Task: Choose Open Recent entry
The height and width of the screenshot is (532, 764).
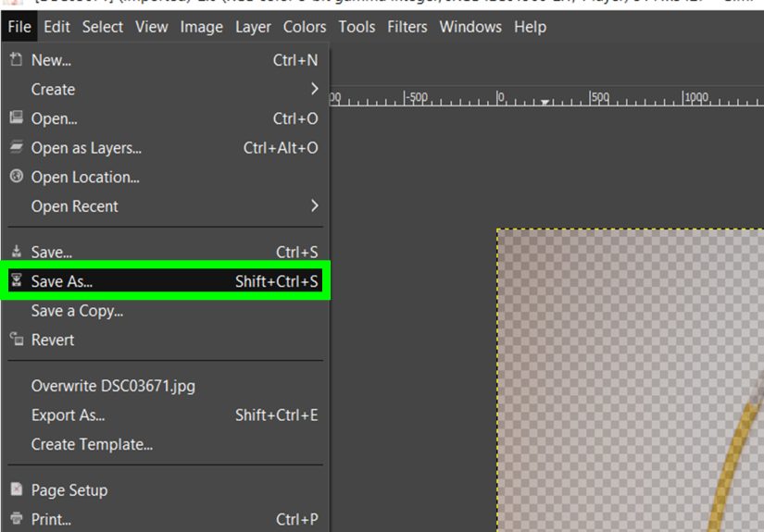Action: 165,206
